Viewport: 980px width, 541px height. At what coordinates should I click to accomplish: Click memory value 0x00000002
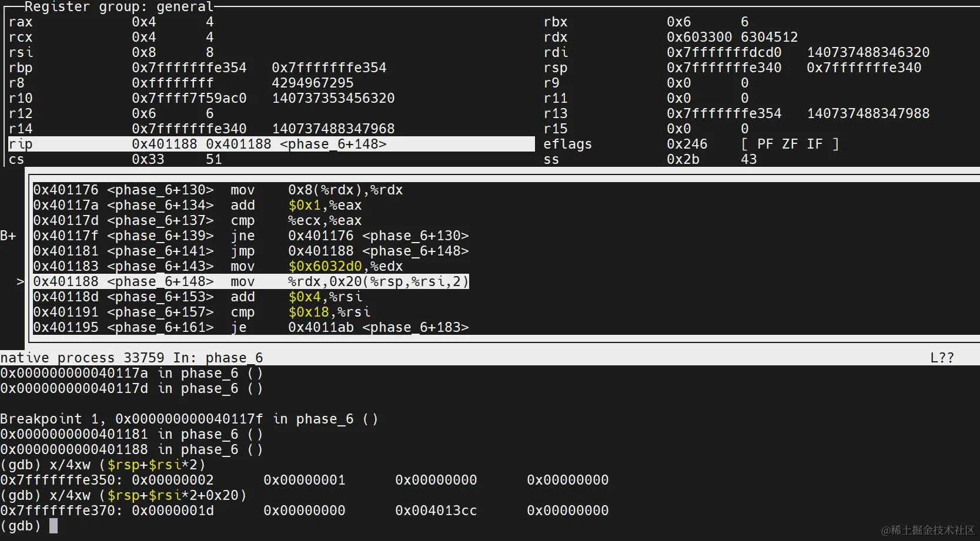173,480
